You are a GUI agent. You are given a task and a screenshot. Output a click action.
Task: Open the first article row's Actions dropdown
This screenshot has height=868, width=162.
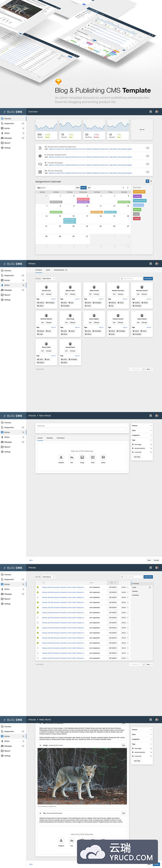pos(125,587)
